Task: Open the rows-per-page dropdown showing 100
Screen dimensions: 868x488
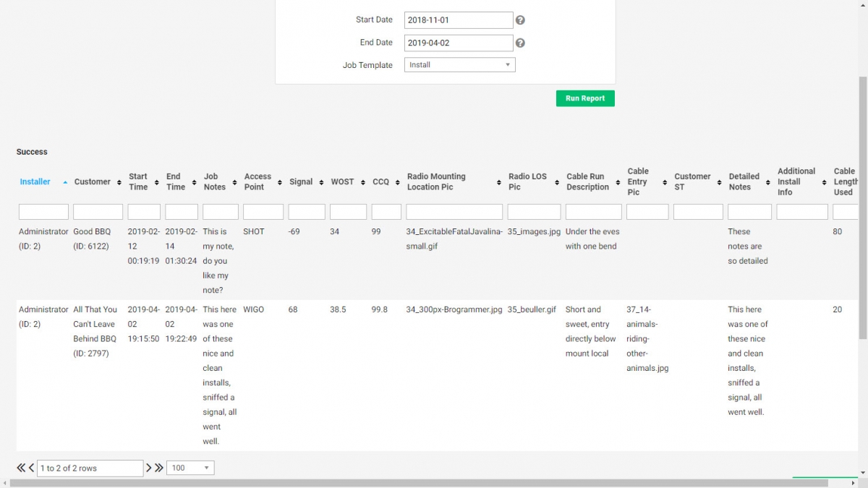Action: tap(190, 468)
